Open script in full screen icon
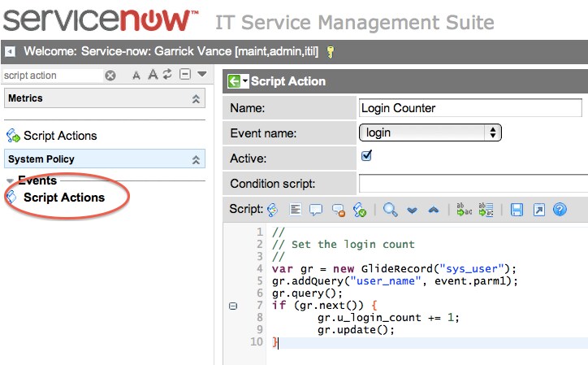The width and height of the screenshot is (588, 365). (x=539, y=210)
